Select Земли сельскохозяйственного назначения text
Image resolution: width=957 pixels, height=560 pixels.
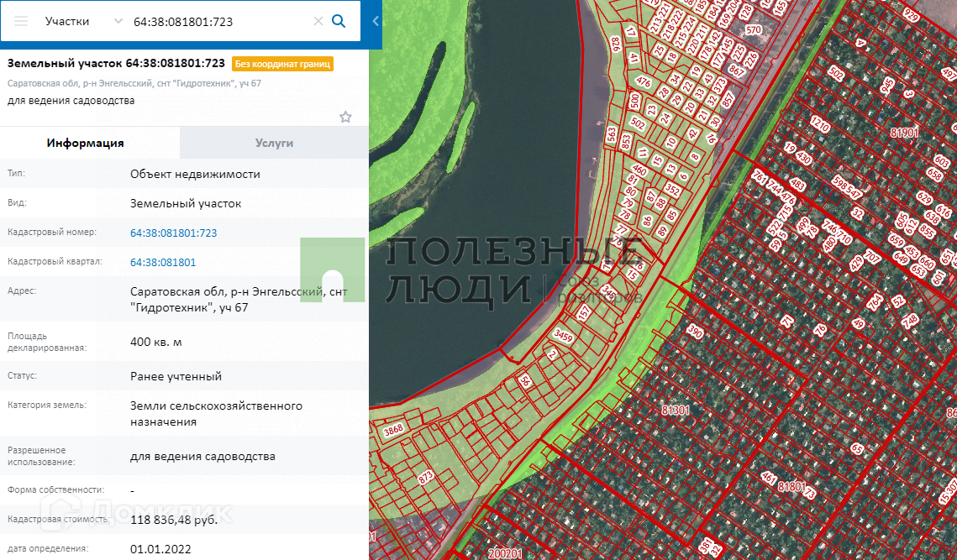tap(216, 414)
